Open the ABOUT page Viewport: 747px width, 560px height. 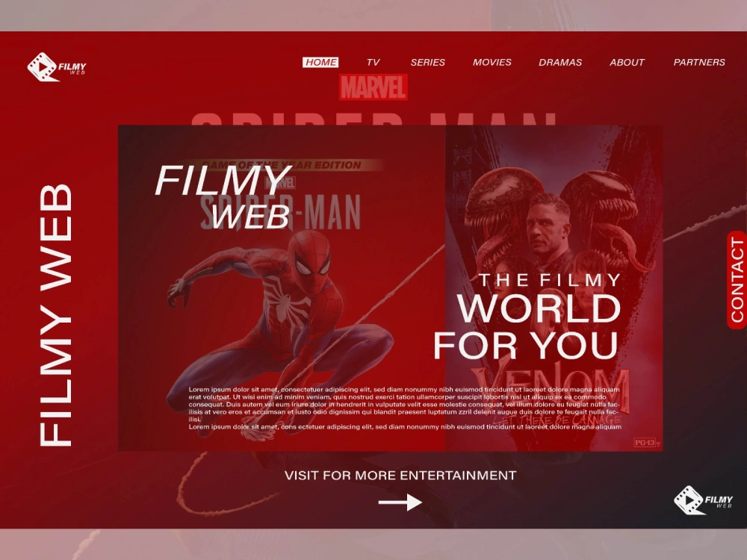coord(627,63)
